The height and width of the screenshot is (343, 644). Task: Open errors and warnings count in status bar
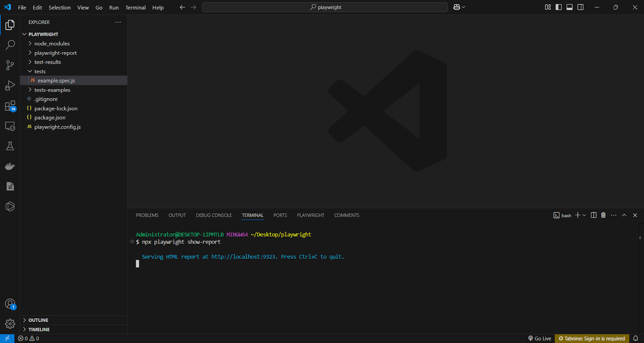pos(29,339)
